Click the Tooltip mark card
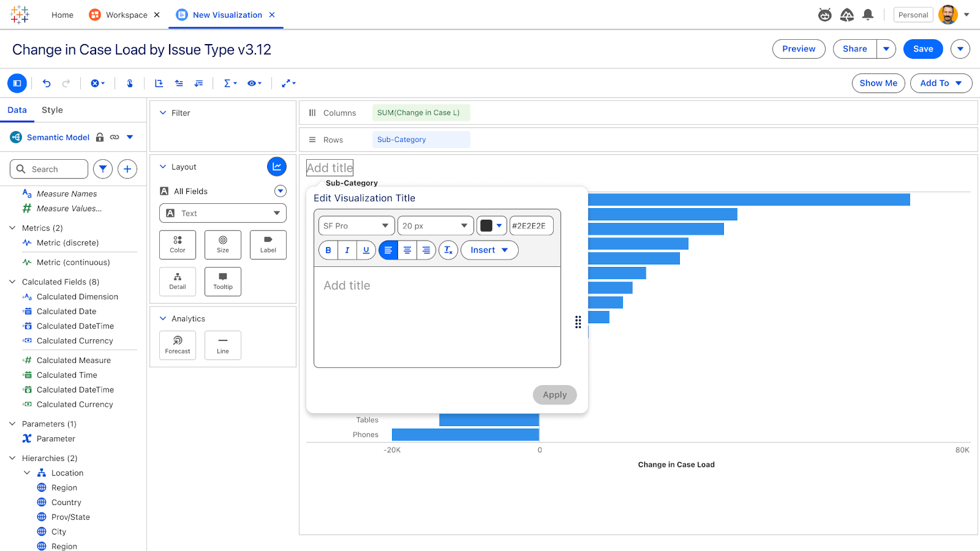 (223, 282)
